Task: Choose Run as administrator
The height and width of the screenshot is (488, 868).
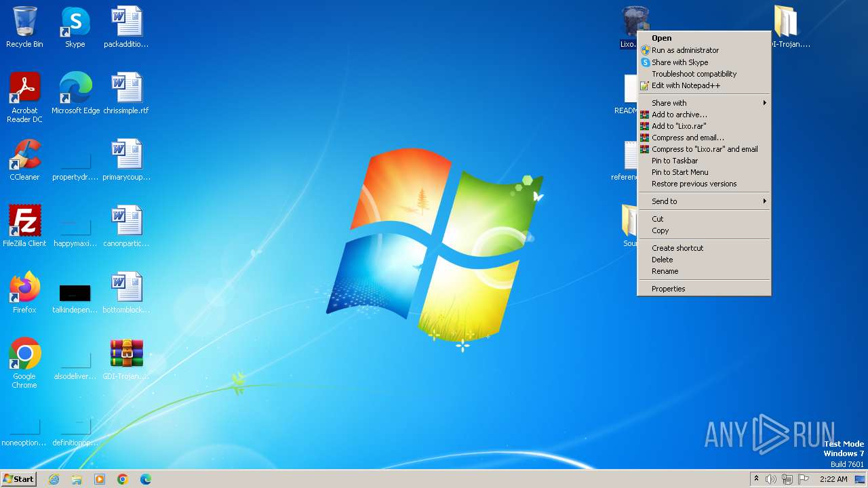Action: pos(704,50)
